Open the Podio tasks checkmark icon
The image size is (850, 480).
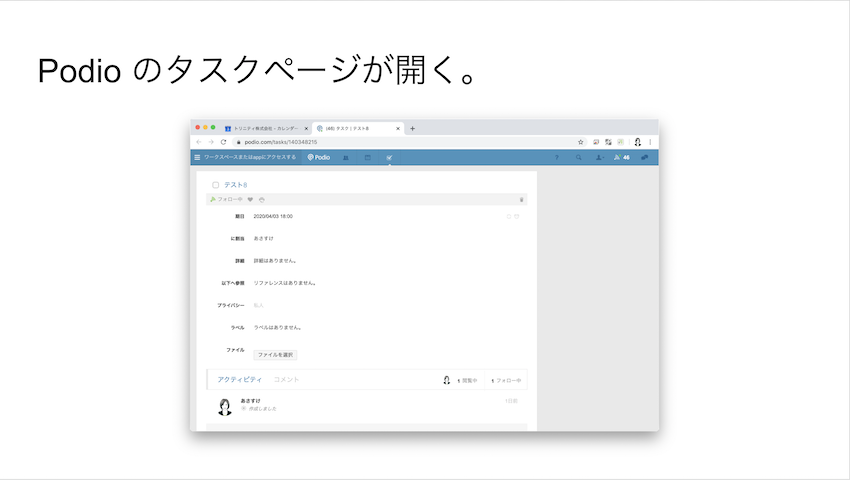[389, 157]
